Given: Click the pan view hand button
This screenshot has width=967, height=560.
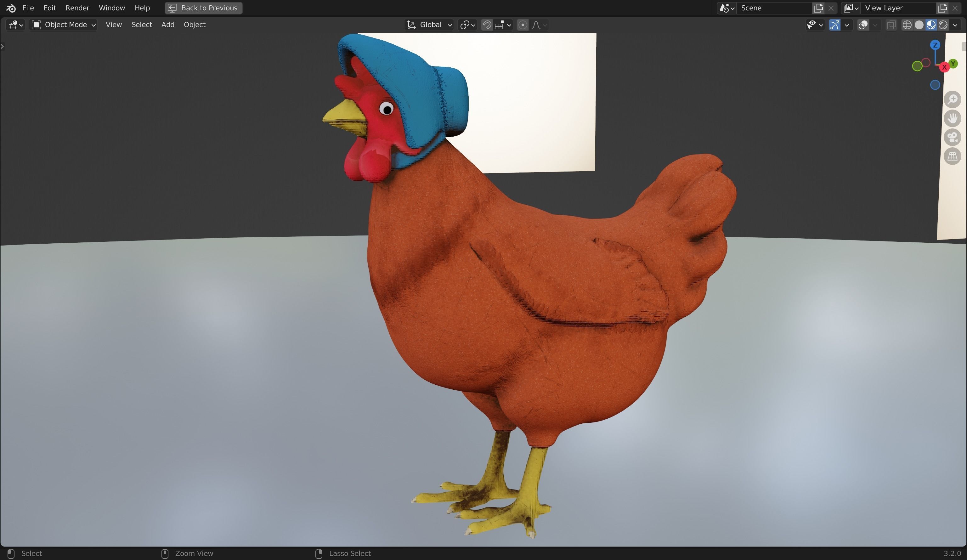Looking at the screenshot, I should coord(953,118).
